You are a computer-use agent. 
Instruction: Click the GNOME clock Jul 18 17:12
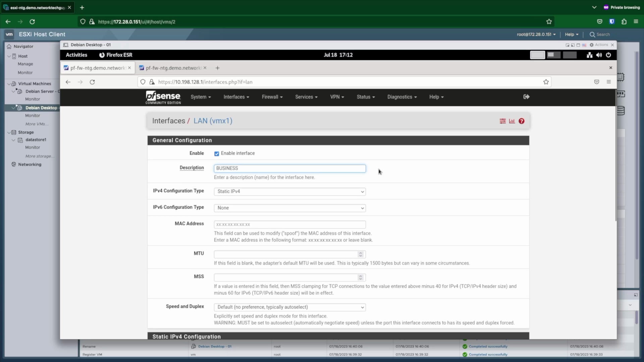pyautogui.click(x=338, y=55)
